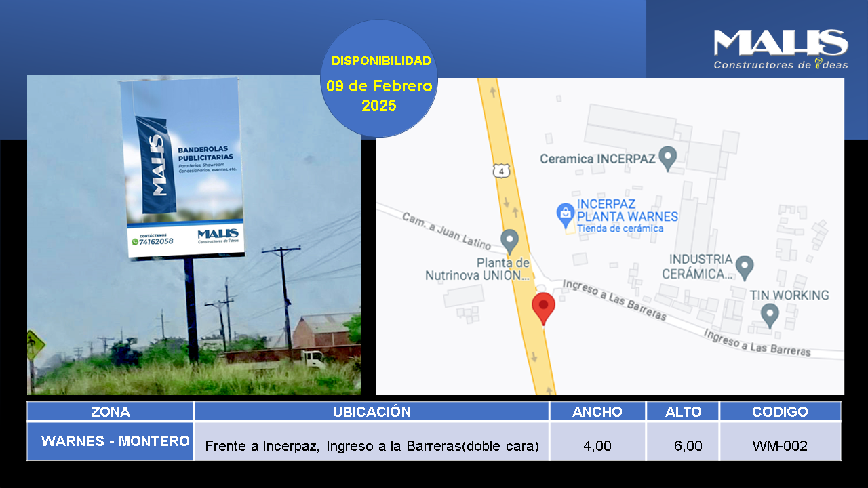Select the ZONA column header

coord(110,411)
